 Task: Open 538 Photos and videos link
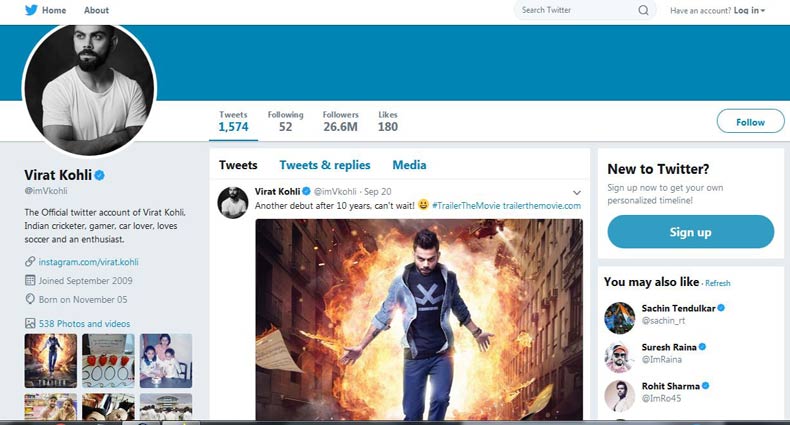(x=83, y=323)
